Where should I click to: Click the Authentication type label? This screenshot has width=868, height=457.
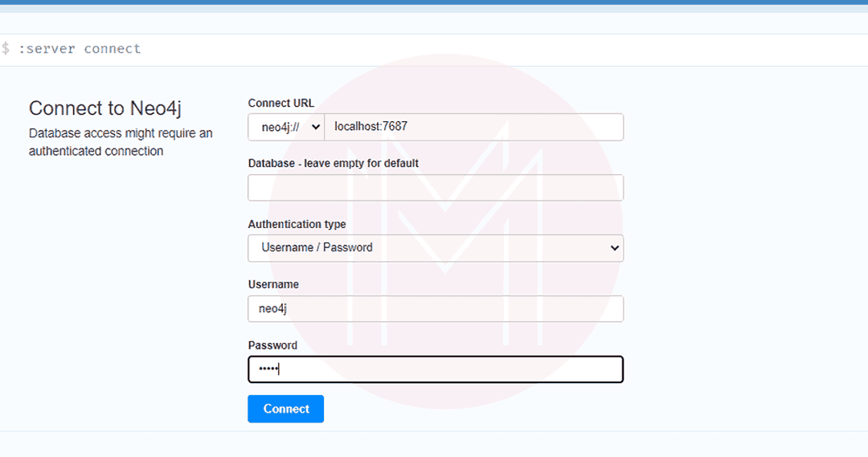pyautogui.click(x=297, y=224)
